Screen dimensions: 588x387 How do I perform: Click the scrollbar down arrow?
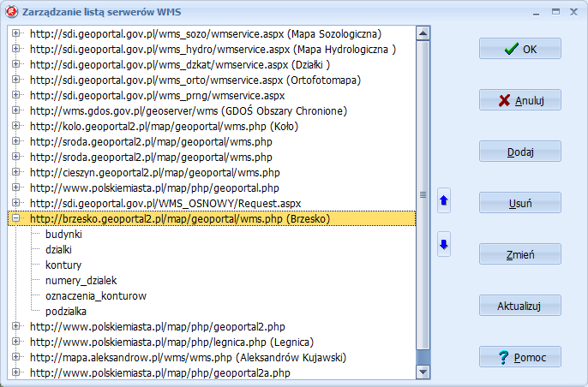point(423,372)
